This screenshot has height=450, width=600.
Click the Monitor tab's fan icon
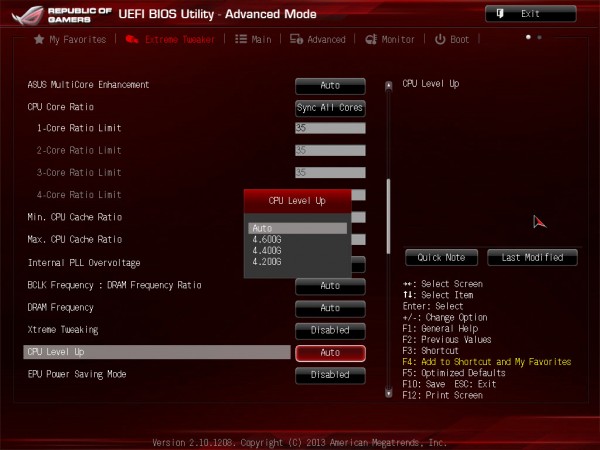[x=371, y=39]
